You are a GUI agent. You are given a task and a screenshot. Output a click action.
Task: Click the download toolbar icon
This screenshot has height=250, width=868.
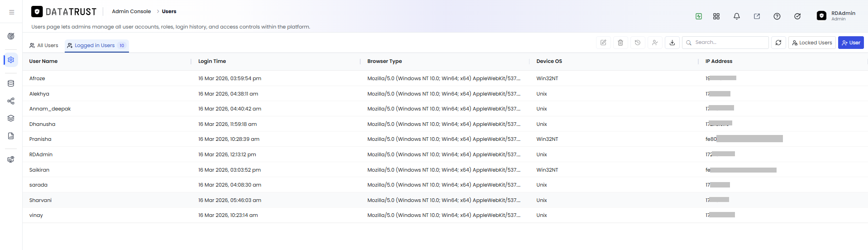pos(672,43)
